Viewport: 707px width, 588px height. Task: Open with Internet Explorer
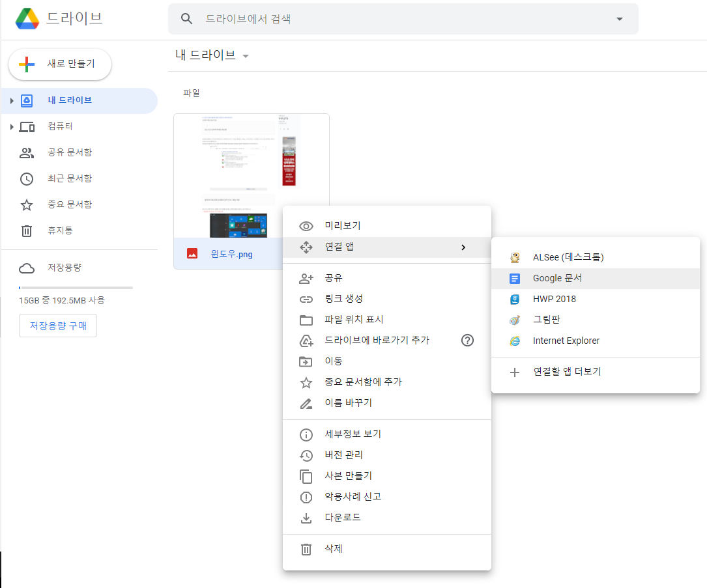coord(595,341)
